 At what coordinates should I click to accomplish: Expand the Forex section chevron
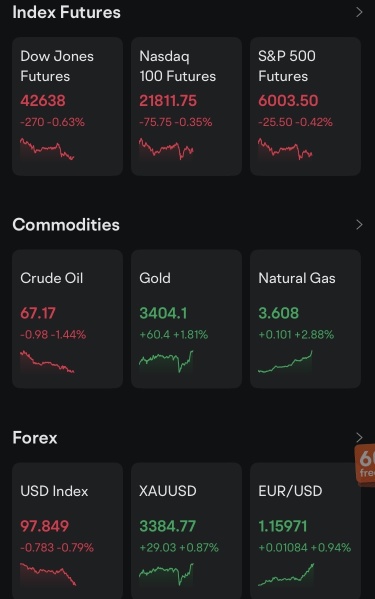[359, 437]
